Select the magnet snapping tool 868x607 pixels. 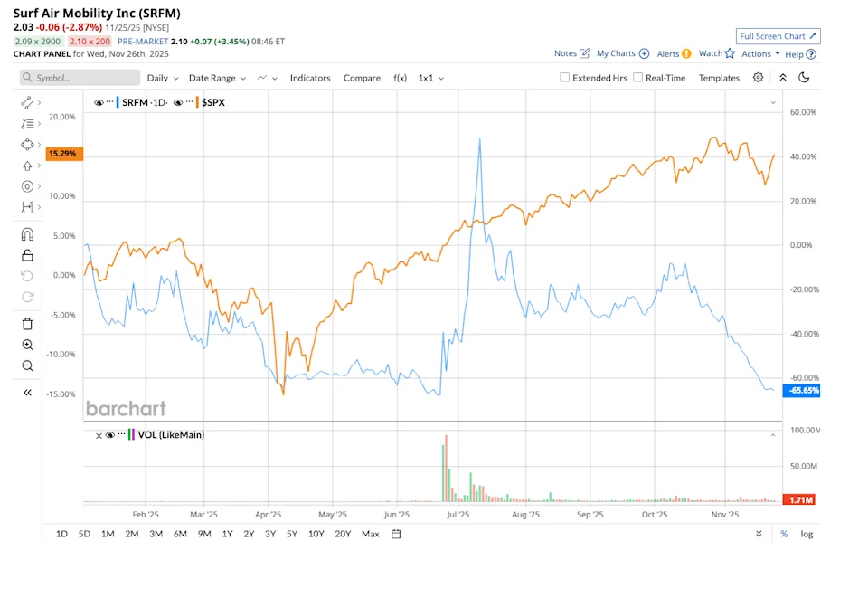tap(27, 233)
